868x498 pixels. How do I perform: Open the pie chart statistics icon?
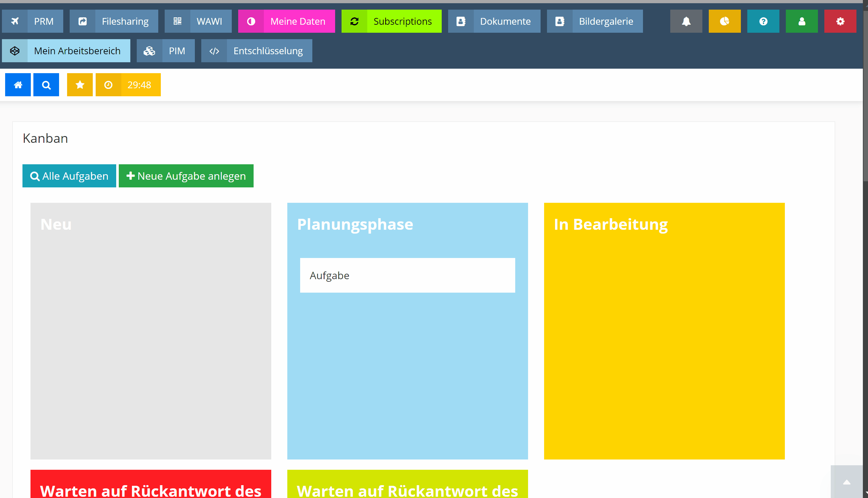tap(724, 21)
